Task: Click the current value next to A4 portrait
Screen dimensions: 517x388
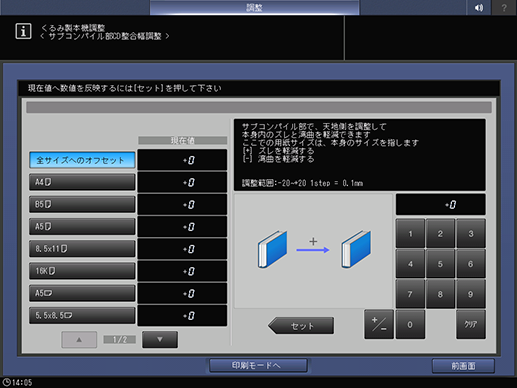Action: 182,182
